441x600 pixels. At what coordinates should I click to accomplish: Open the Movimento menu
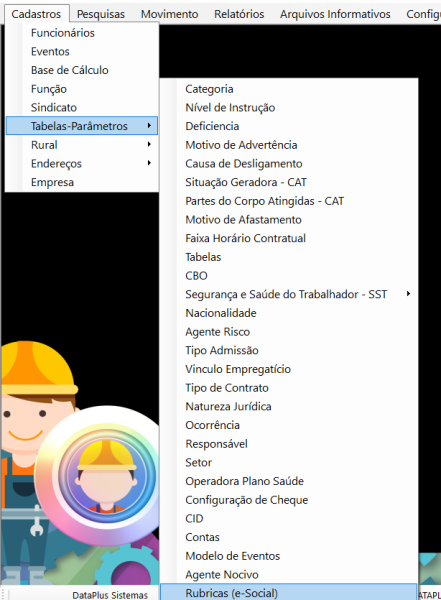point(169,14)
